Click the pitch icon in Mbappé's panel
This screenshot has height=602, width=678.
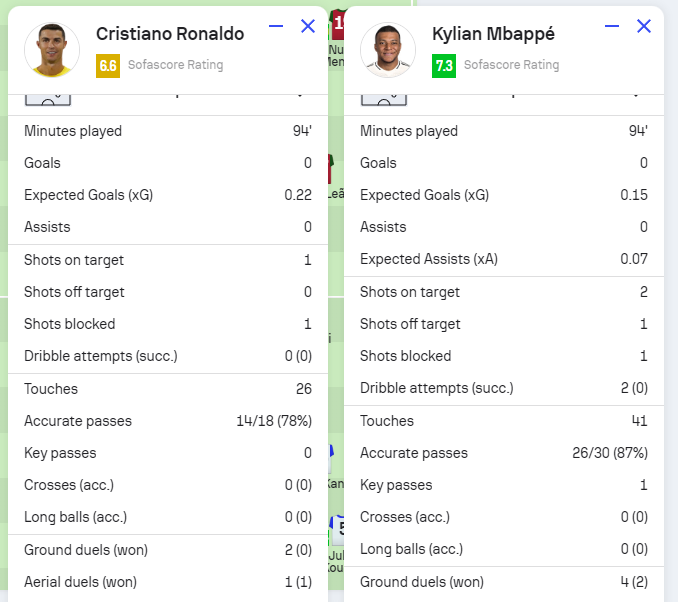click(x=384, y=96)
